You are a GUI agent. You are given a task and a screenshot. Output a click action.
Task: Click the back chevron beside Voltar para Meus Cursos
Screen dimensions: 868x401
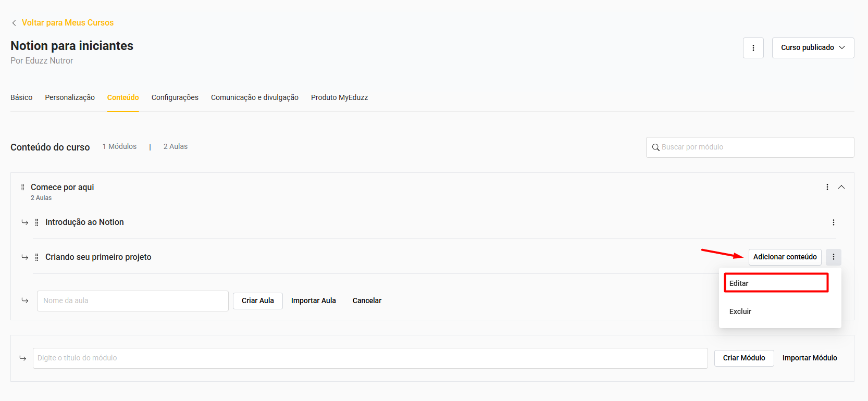(x=14, y=23)
